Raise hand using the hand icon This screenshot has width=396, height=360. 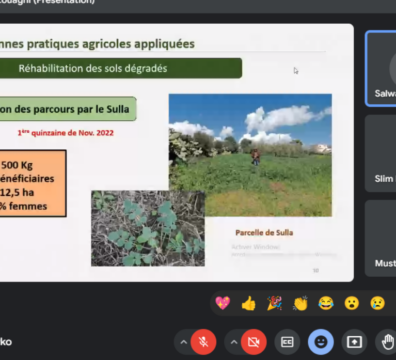(387, 342)
